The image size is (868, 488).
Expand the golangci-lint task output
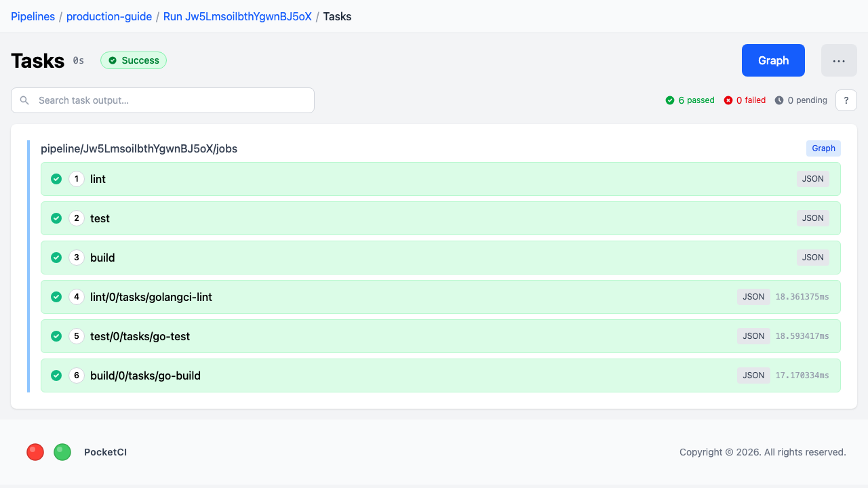[x=271, y=297]
